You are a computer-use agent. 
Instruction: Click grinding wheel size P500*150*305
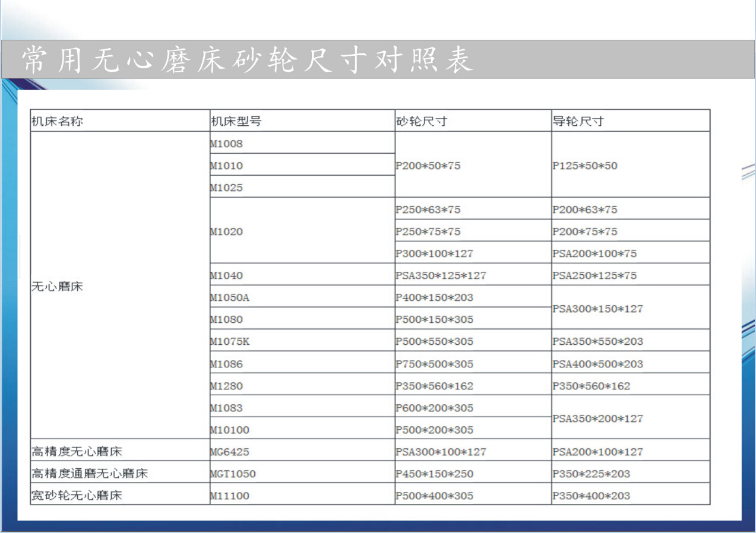coord(473,318)
